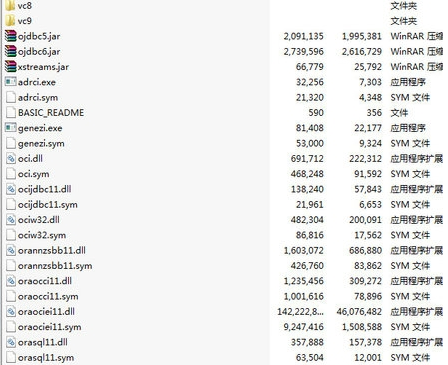448x365 pixels.
Task: Click the adrci.exe application icon
Action: tap(11, 82)
